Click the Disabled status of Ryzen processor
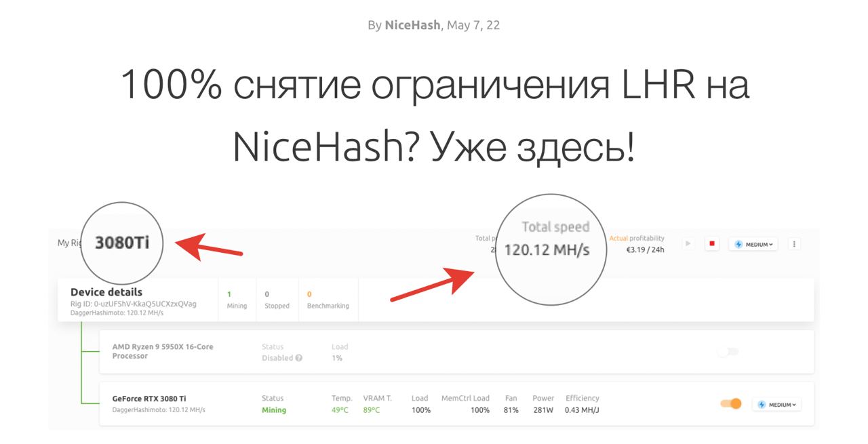Screen dimensions: 868x444 click(277, 358)
